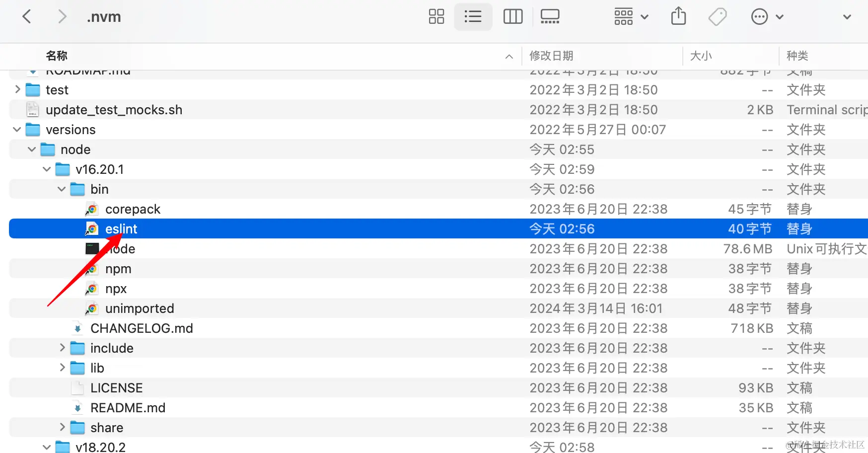This screenshot has height=453, width=868.
Task: Click the 93 KB size cell
Action: click(x=756, y=388)
